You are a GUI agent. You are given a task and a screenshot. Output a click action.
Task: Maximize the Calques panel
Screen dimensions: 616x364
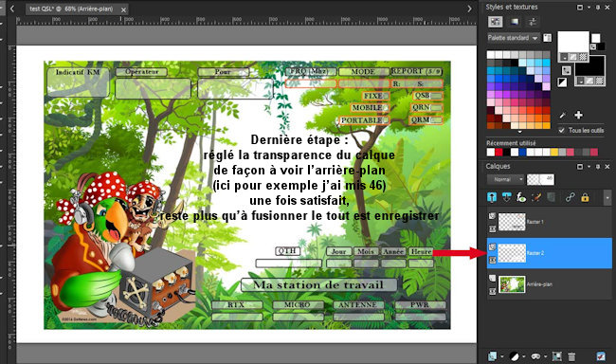click(x=580, y=167)
